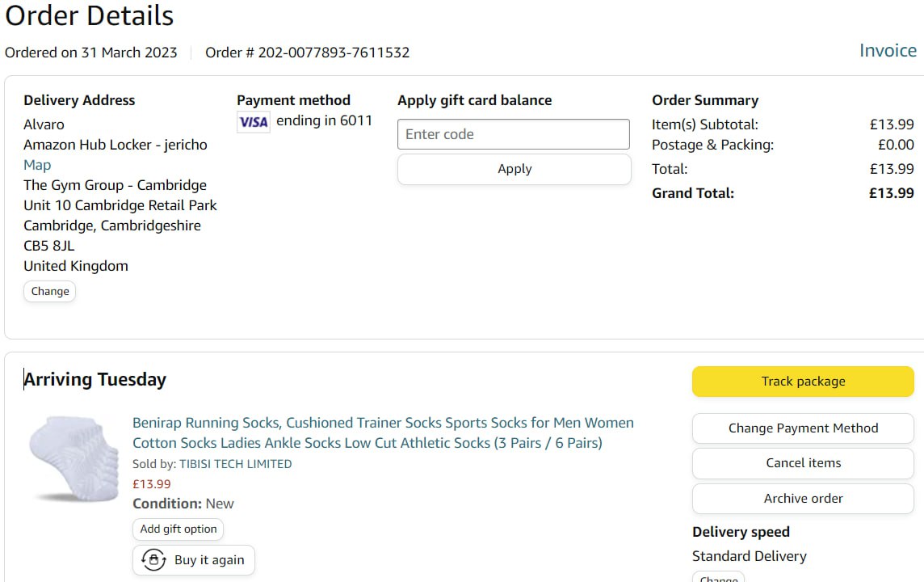Screen dimensions: 924x582
Task: Archive this order
Action: coord(802,499)
